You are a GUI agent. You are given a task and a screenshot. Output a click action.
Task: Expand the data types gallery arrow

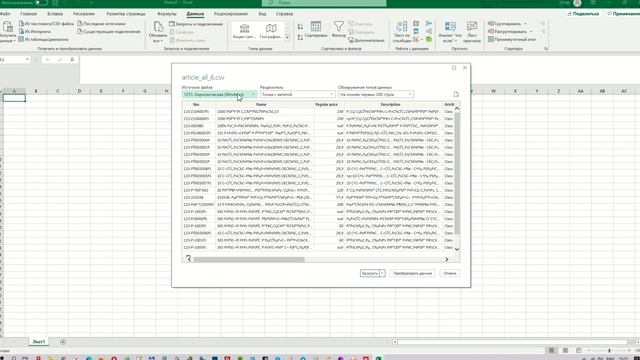(287, 37)
